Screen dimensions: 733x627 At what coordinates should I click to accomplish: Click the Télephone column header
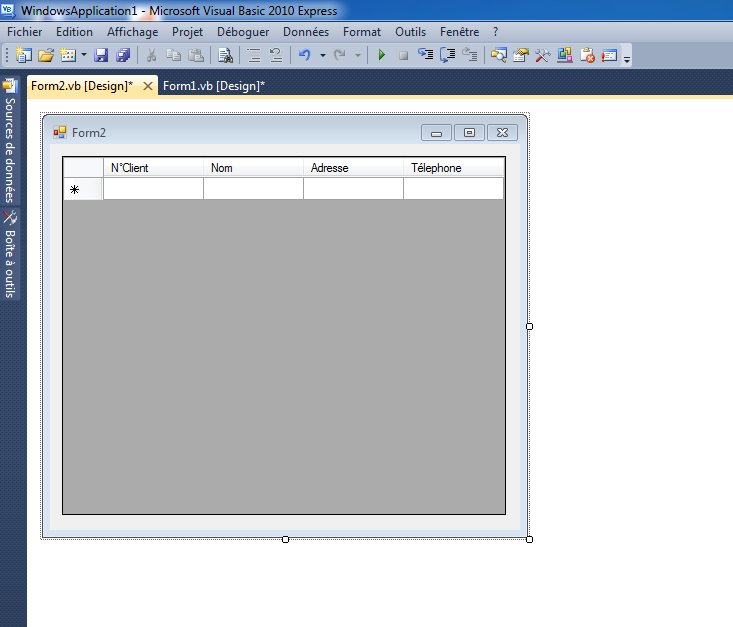453,167
